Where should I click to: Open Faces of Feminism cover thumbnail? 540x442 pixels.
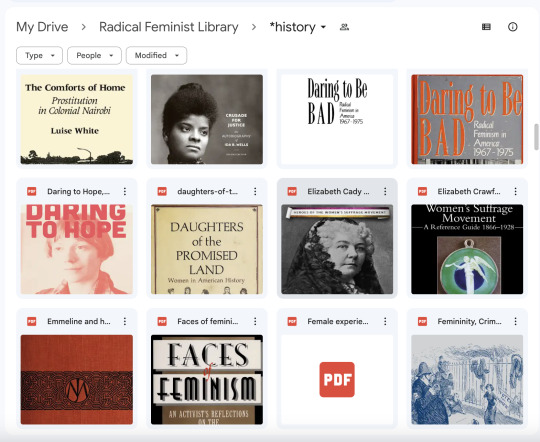[207, 379]
